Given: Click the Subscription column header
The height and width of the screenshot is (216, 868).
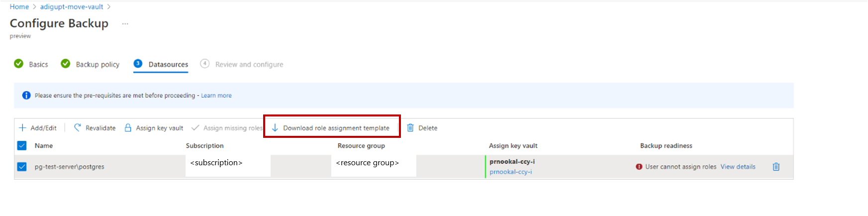Looking at the screenshot, I should pyautogui.click(x=204, y=146).
